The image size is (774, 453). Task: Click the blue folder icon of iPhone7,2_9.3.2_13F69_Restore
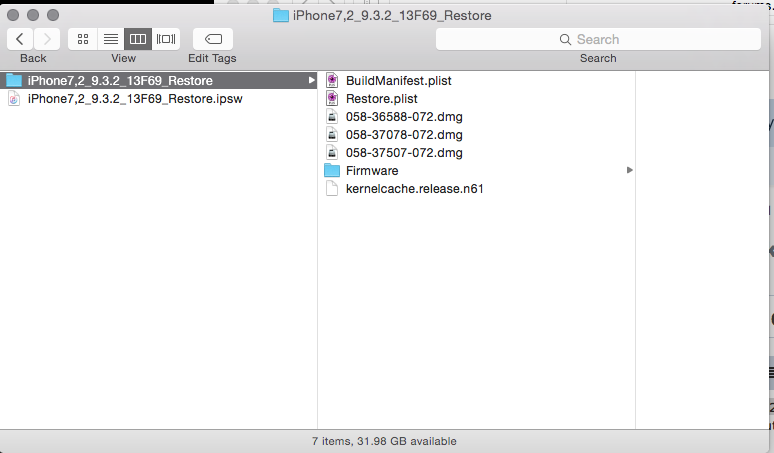point(14,80)
